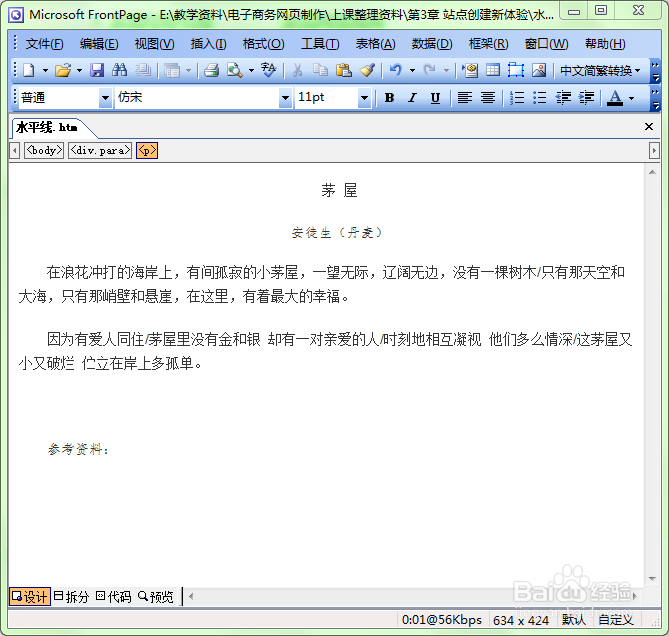Viewport: 669px width, 636px height.
Task: Expand the Open button dropdown arrow
Action: [79, 70]
